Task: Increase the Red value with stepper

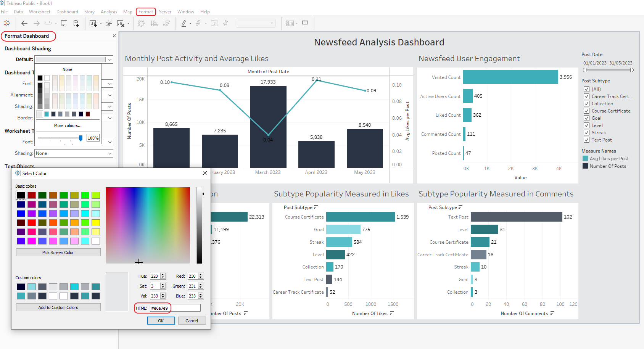Action: coord(201,275)
